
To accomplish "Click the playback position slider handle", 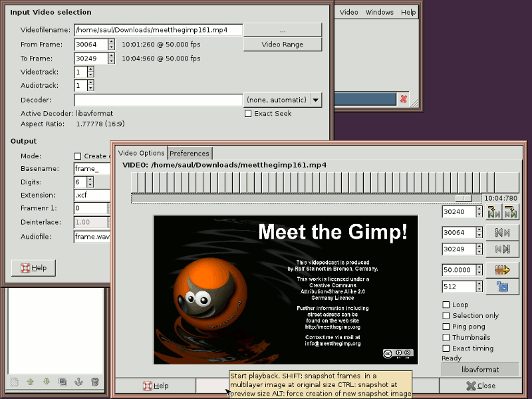I will pos(463,198).
